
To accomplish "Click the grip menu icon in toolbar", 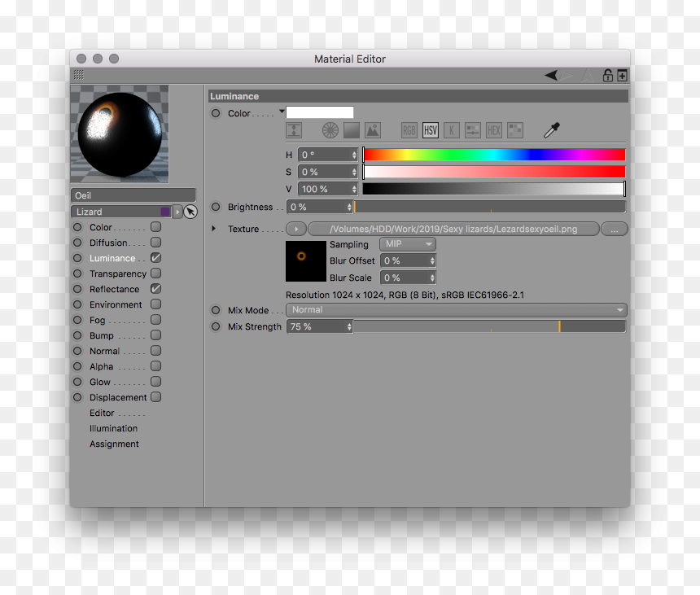I will (79, 75).
